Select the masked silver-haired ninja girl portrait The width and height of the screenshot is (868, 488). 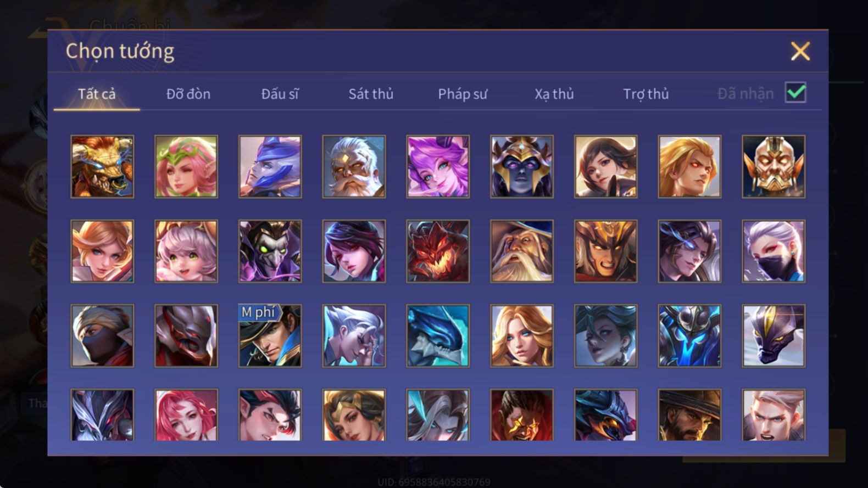click(773, 251)
